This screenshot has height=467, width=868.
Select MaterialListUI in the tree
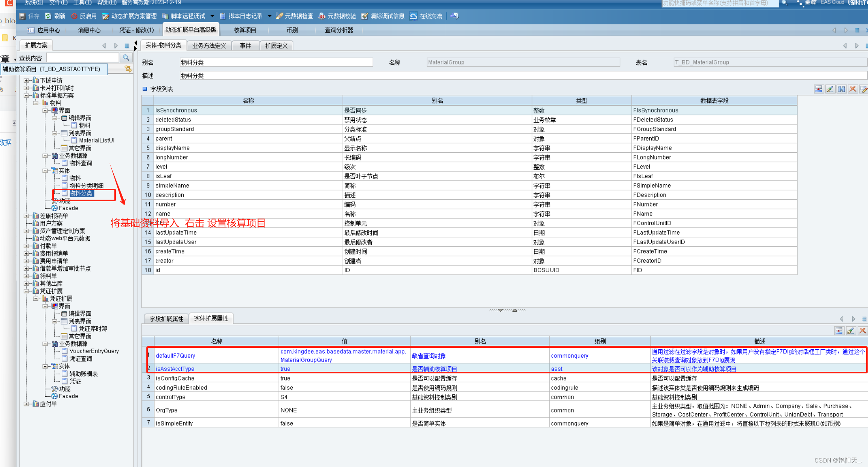[97, 141]
